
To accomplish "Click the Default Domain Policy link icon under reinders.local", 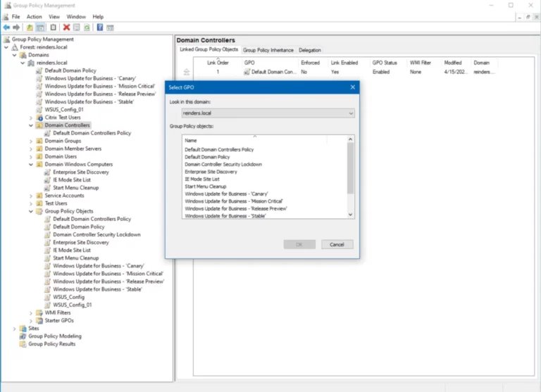I will (39, 70).
